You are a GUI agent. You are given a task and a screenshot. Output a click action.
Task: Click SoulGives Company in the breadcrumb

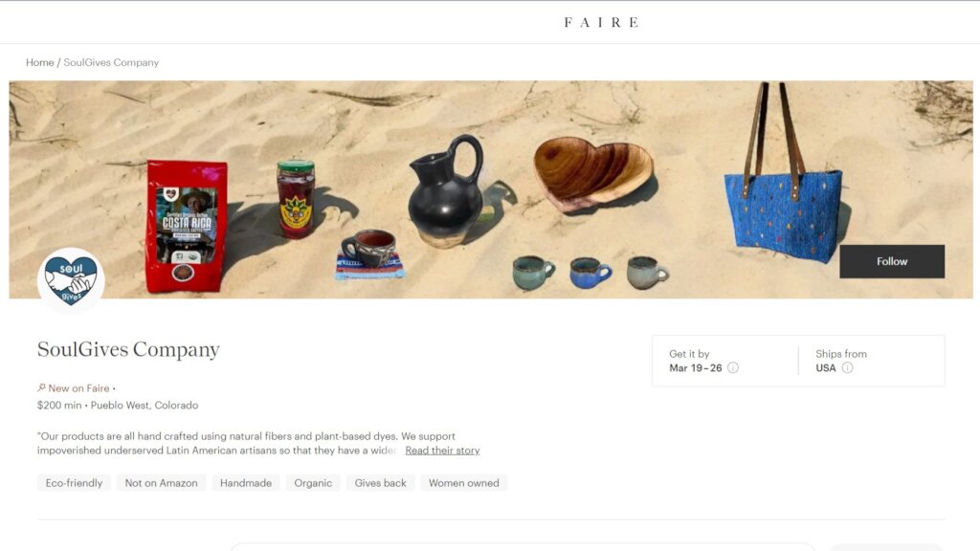point(111,62)
